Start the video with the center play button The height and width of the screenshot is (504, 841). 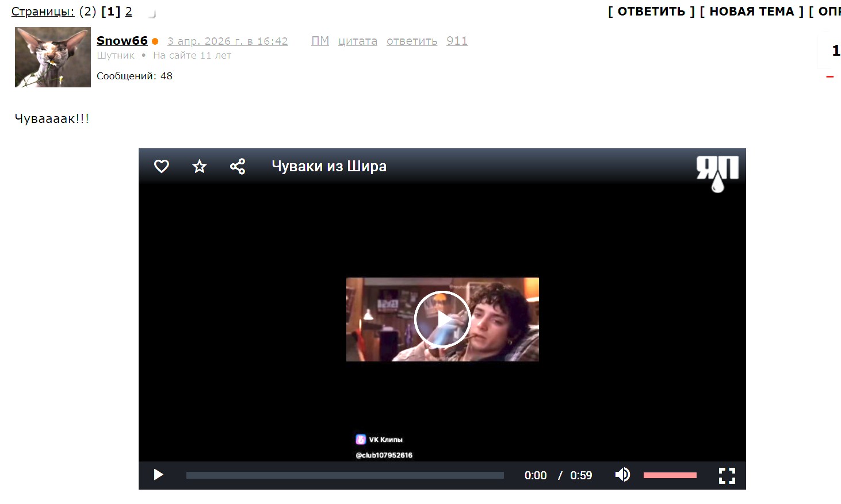[442, 320]
